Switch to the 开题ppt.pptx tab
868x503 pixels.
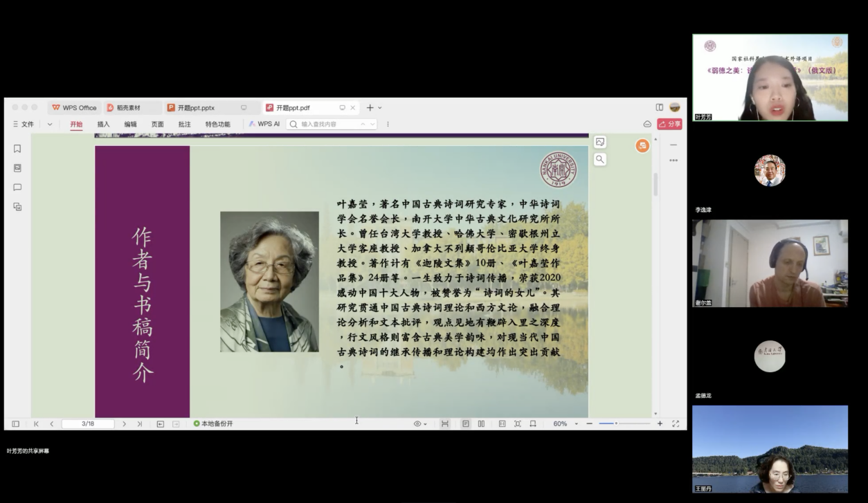[195, 108]
